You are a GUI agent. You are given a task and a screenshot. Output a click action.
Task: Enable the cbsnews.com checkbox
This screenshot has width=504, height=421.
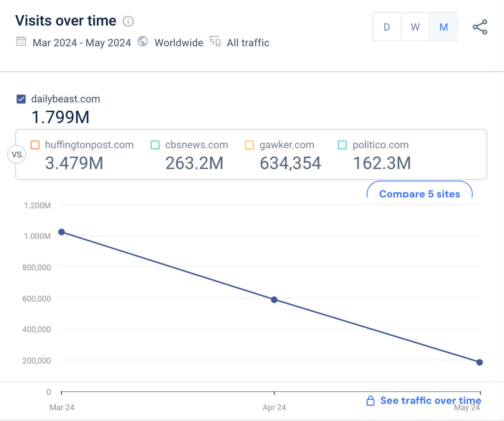pos(155,145)
